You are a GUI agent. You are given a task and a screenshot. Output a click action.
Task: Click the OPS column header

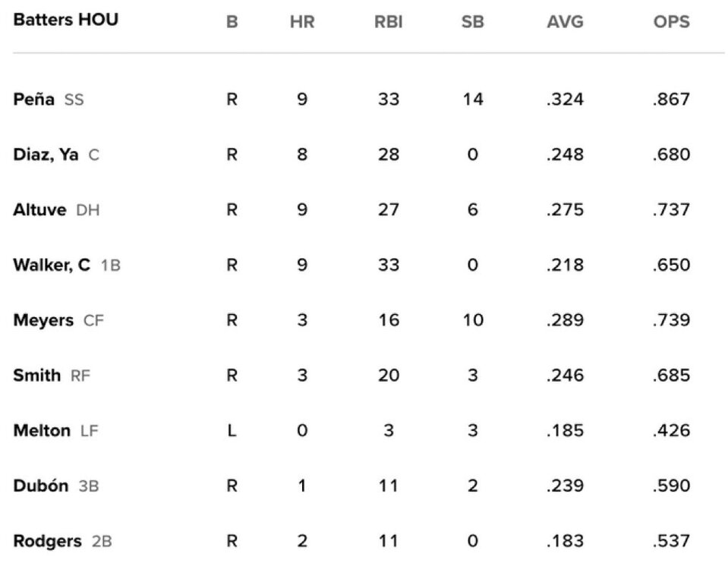(671, 22)
